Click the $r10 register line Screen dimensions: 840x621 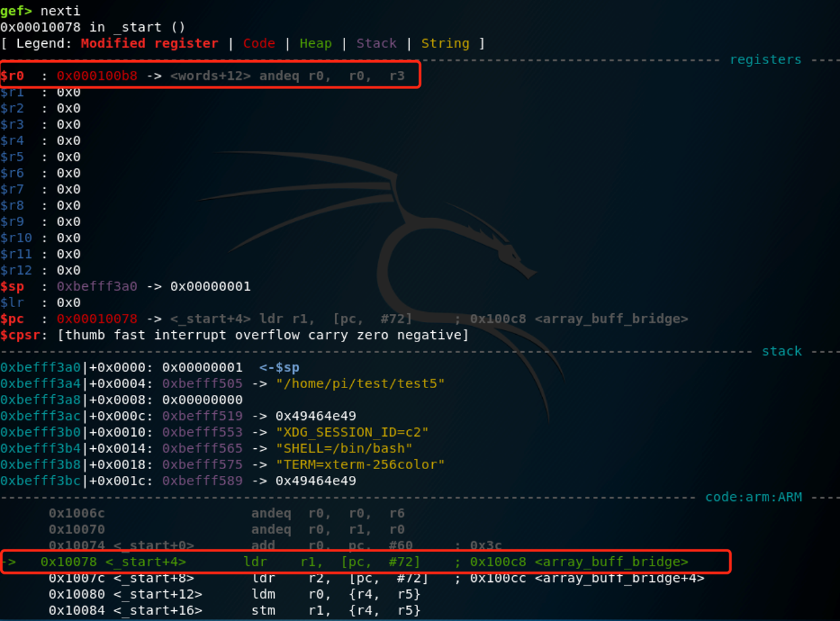tap(41, 238)
